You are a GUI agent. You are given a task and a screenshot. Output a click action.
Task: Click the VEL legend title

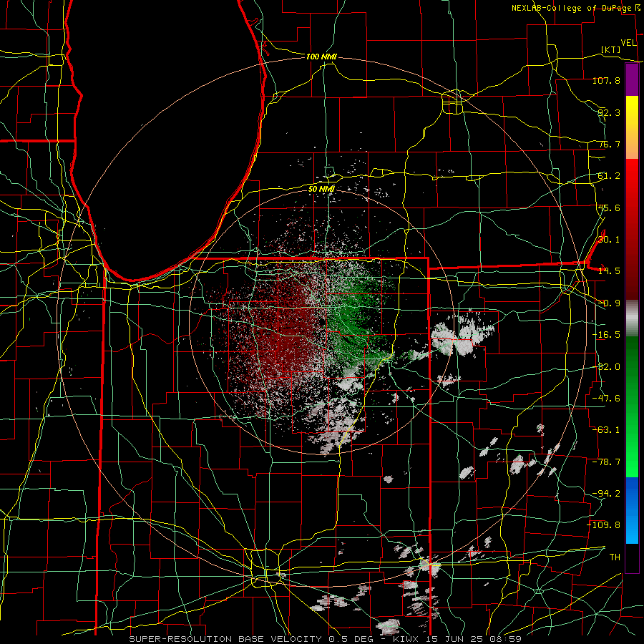[x=628, y=43]
